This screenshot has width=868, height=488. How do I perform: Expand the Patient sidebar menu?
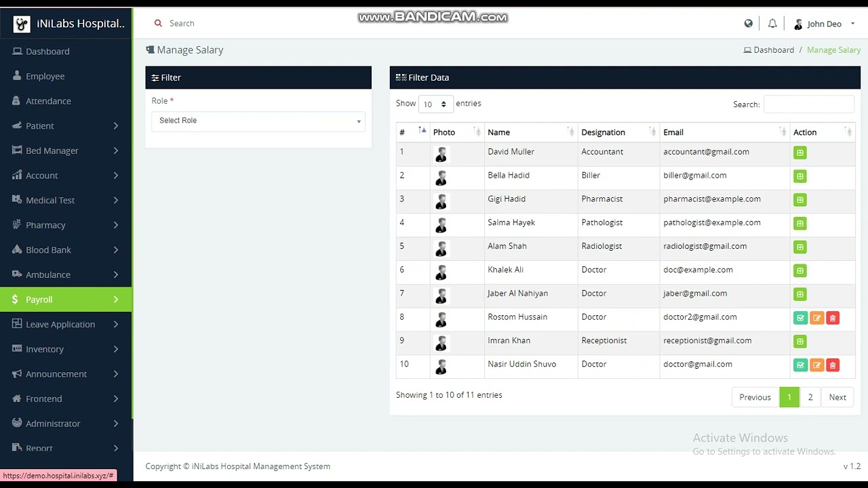pyautogui.click(x=66, y=126)
